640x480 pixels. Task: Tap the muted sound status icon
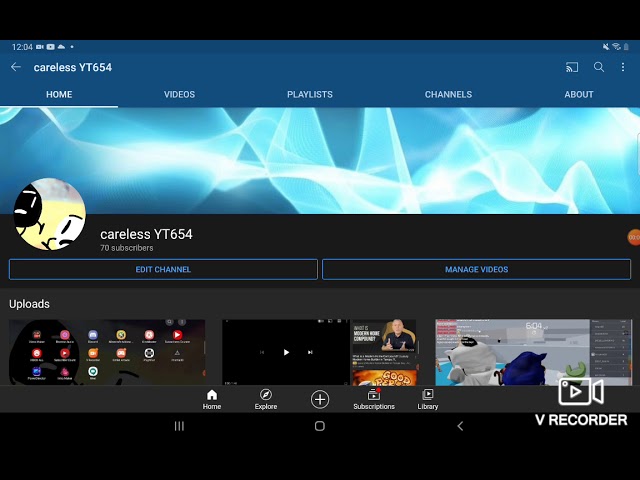(x=606, y=47)
